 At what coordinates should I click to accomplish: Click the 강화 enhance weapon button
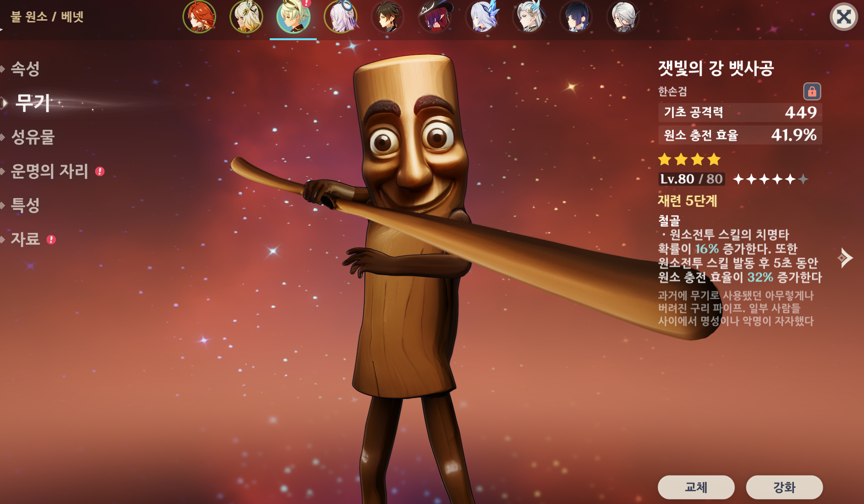pos(785,487)
